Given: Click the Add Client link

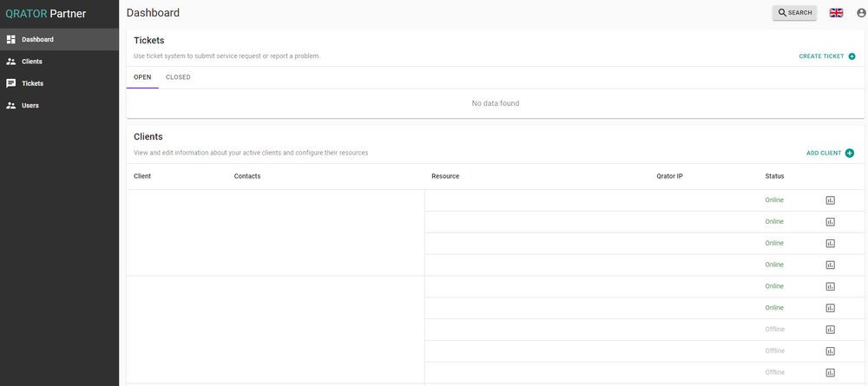Looking at the screenshot, I should (824, 154).
